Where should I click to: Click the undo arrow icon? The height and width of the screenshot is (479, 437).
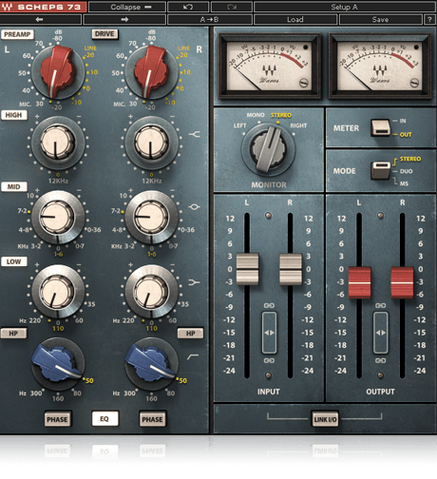[x=188, y=7]
